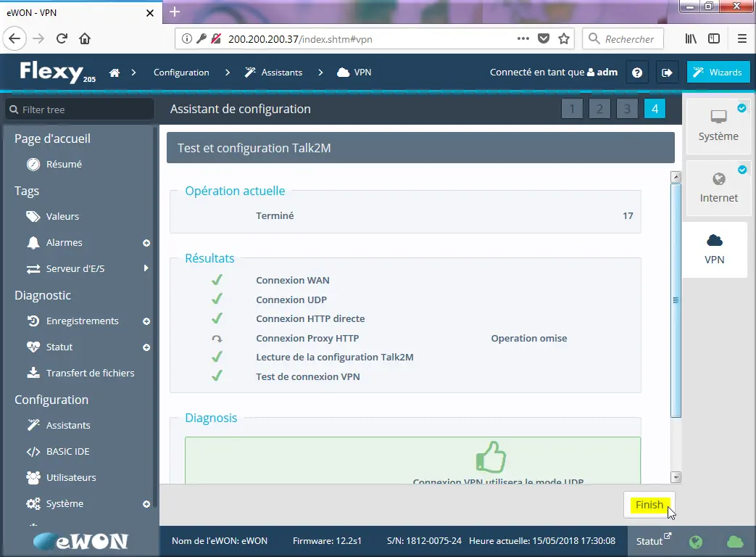Click the Filter tree search field
756x557 pixels.
(x=80, y=110)
